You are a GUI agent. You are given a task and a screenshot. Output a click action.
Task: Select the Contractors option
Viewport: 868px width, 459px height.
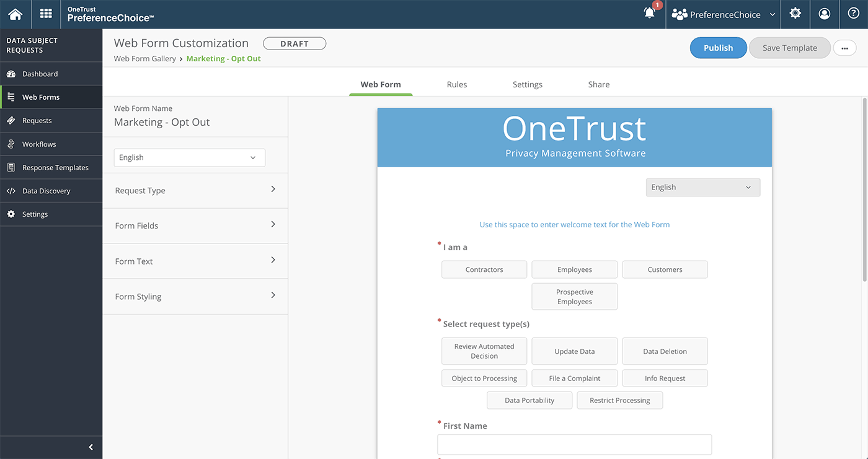pos(484,269)
